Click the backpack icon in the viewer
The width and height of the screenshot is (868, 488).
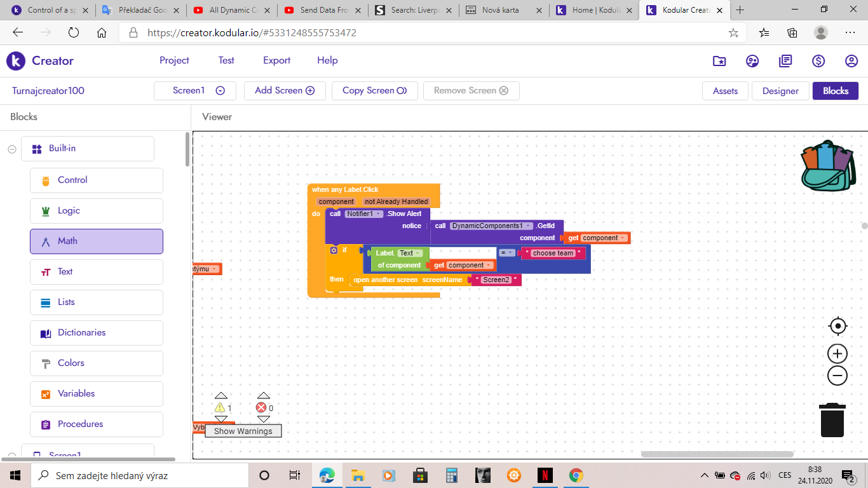pos(828,166)
